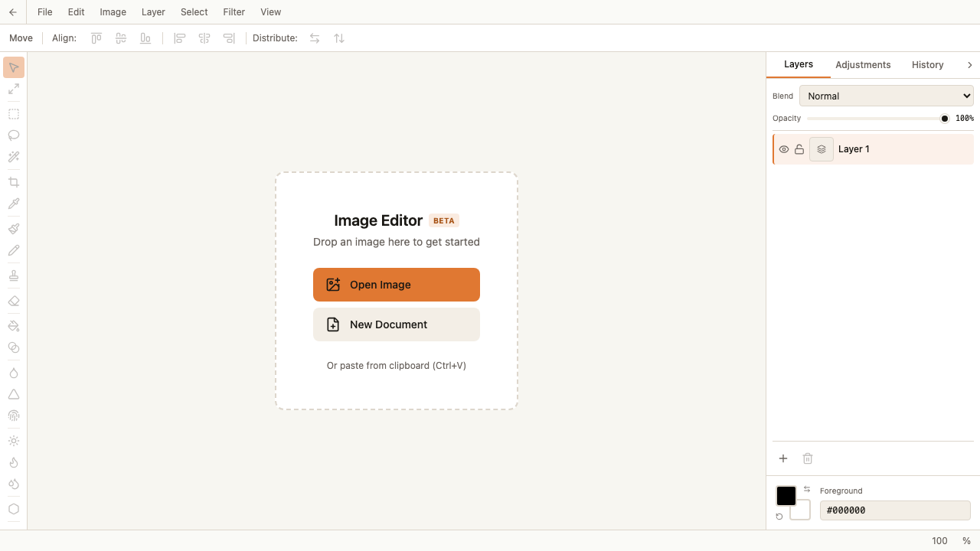Select the Pencil tool

(x=14, y=250)
